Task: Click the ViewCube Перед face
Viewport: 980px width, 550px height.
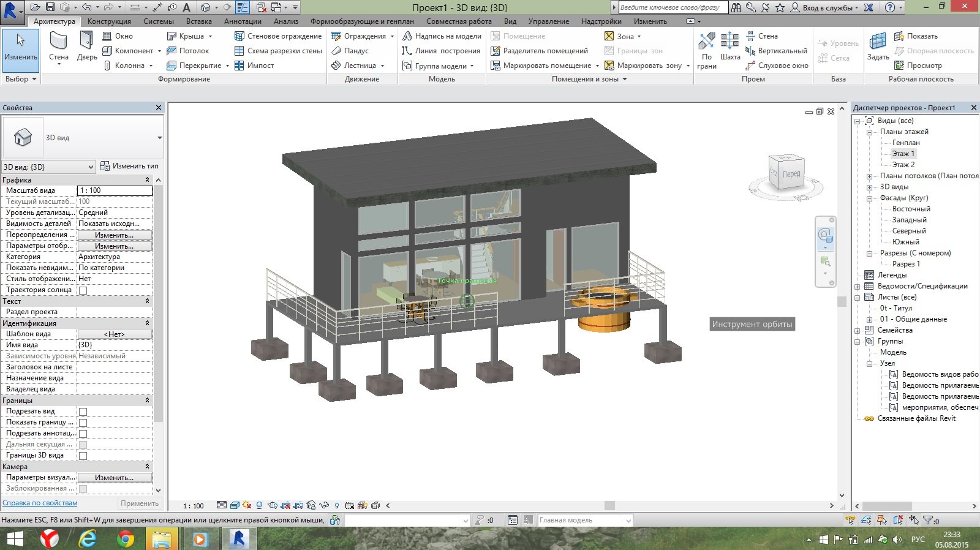Action: (790, 174)
